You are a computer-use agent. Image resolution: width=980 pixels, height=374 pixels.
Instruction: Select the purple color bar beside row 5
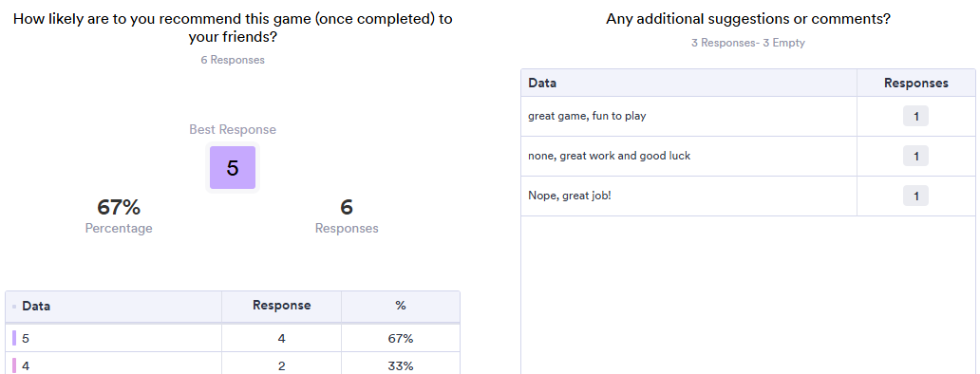[x=14, y=339]
